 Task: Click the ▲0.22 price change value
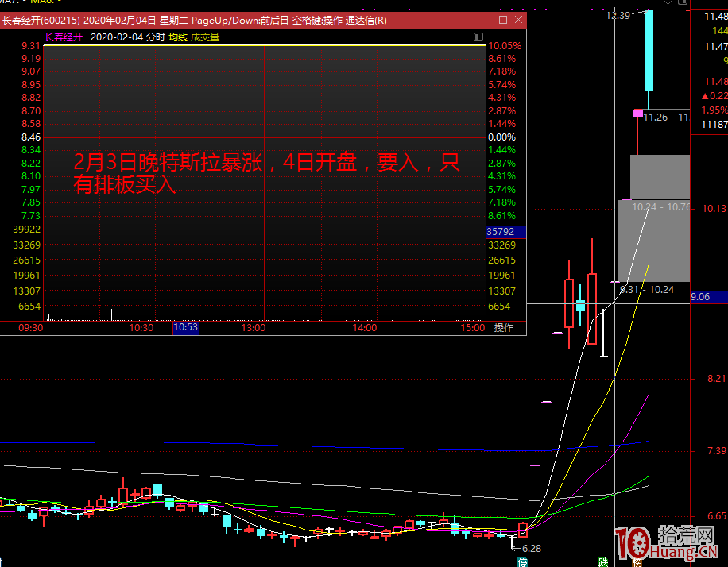[x=714, y=96]
